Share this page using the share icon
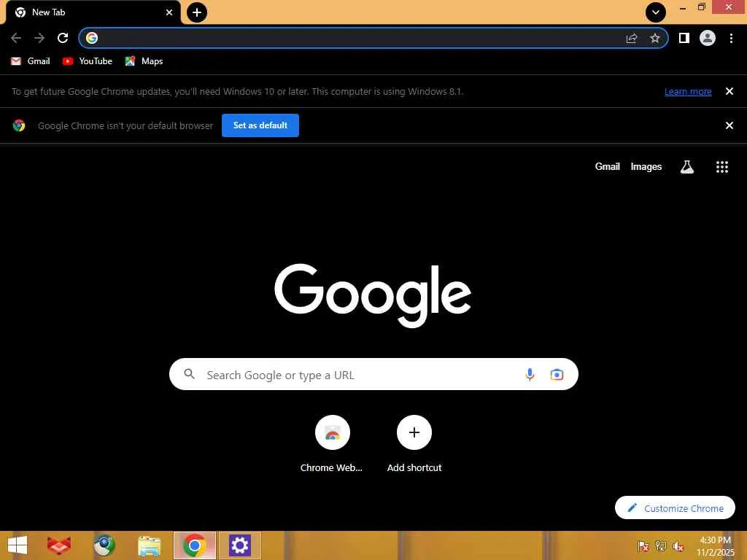Image resolution: width=747 pixels, height=560 pixels. [x=632, y=39]
